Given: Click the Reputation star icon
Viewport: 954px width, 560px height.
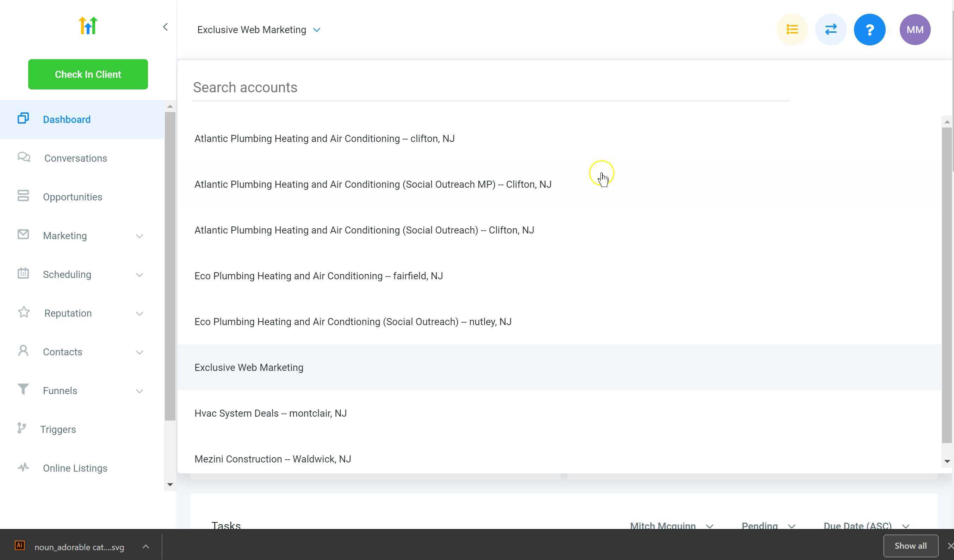Looking at the screenshot, I should click(x=24, y=312).
